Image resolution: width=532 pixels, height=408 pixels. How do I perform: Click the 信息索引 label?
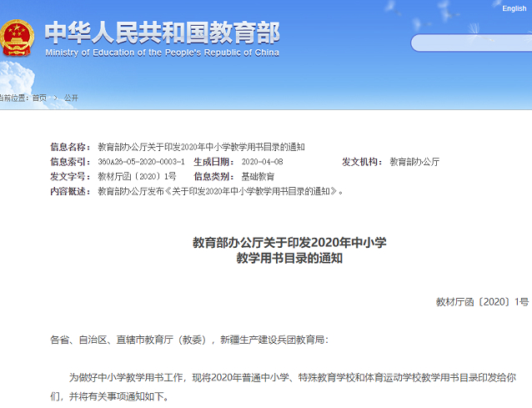(70, 162)
